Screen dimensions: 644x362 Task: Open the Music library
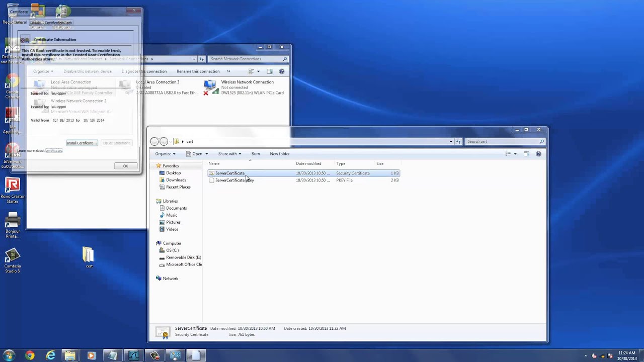coord(172,215)
